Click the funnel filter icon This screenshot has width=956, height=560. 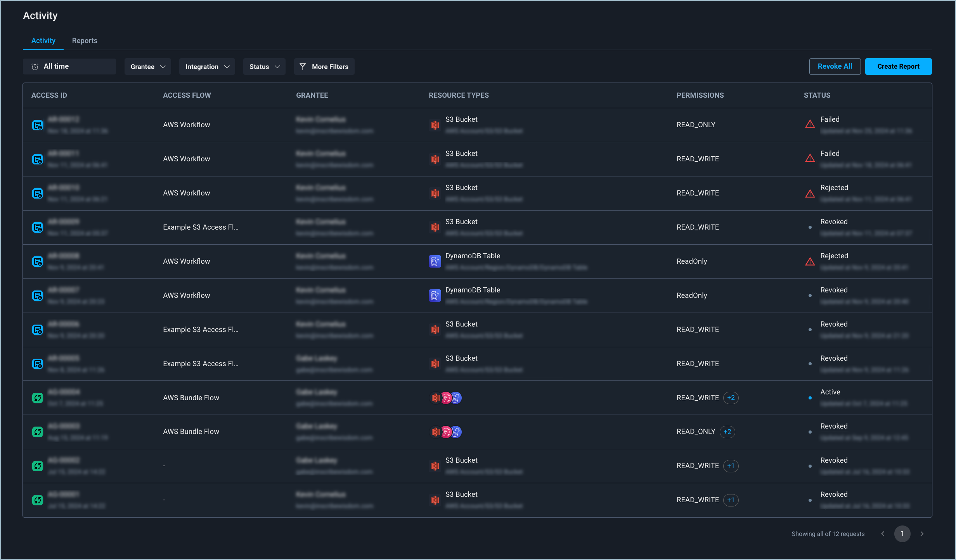pos(303,67)
